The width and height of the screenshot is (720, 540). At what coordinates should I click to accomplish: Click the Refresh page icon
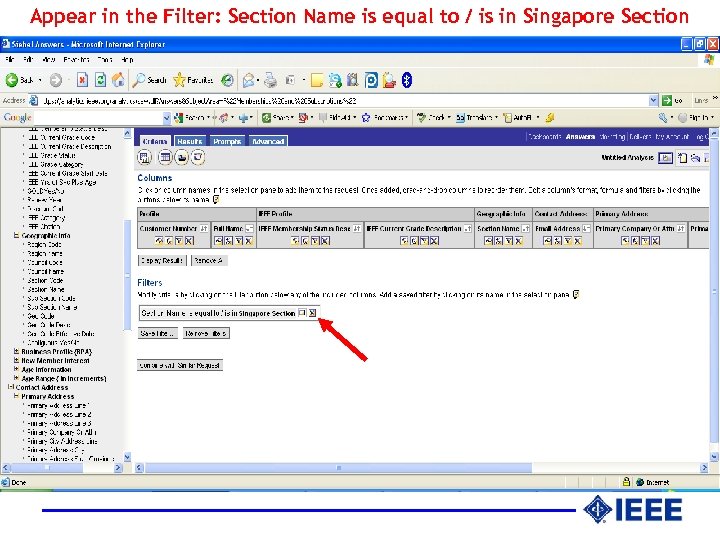coord(100,80)
